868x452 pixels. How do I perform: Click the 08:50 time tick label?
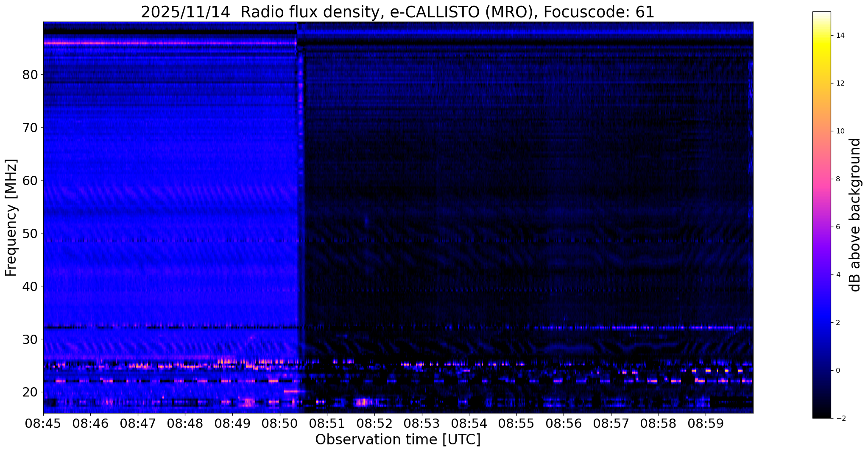[x=280, y=423]
